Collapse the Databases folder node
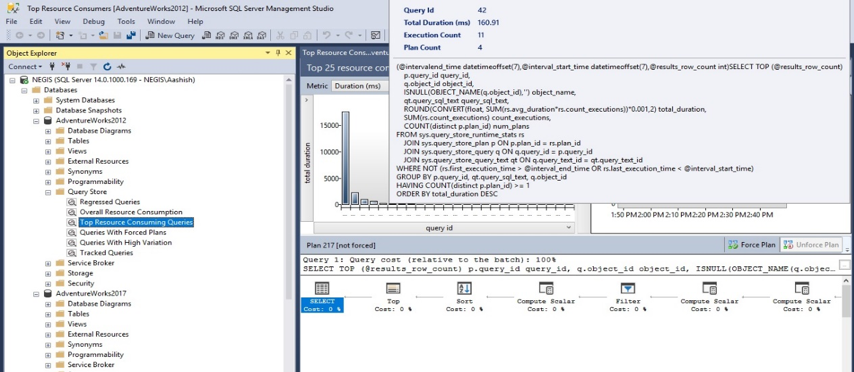Screen dimensions: 854x372 [25, 90]
